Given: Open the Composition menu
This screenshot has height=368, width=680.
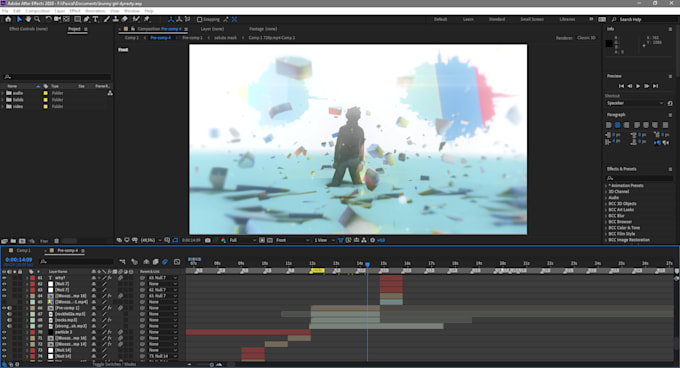Looking at the screenshot, I should pyautogui.click(x=37, y=11).
